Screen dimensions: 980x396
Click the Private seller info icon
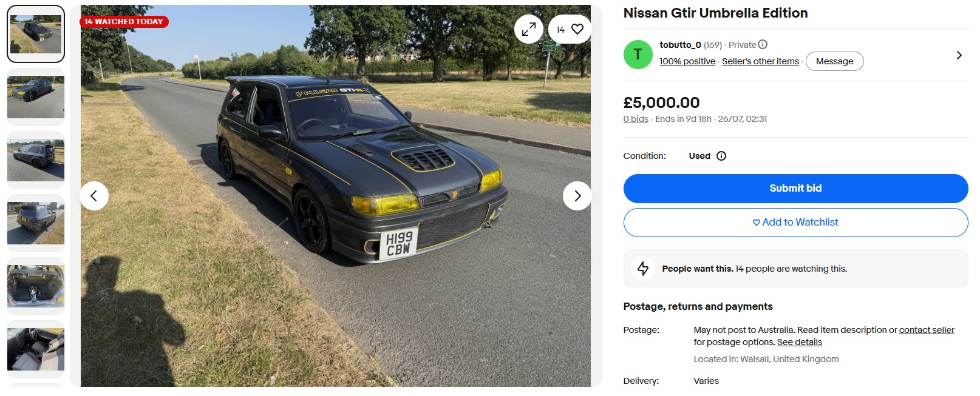click(763, 44)
